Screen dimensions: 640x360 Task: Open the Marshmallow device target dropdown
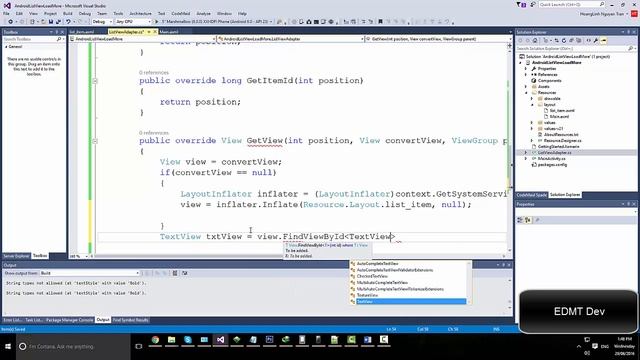point(217,22)
